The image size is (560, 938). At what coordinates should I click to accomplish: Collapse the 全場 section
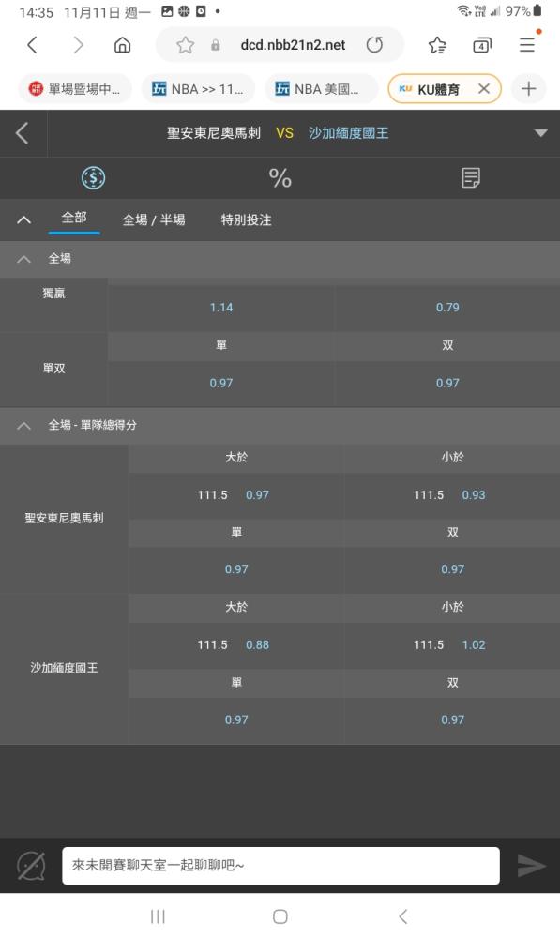pos(24,259)
